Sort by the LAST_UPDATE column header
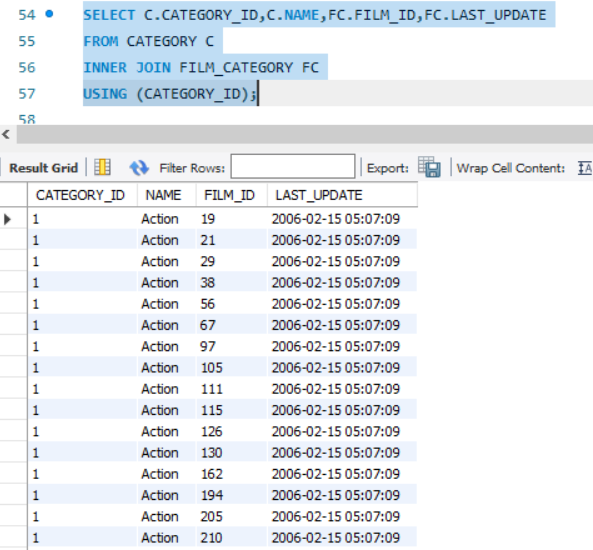593x550 pixels. point(319,195)
